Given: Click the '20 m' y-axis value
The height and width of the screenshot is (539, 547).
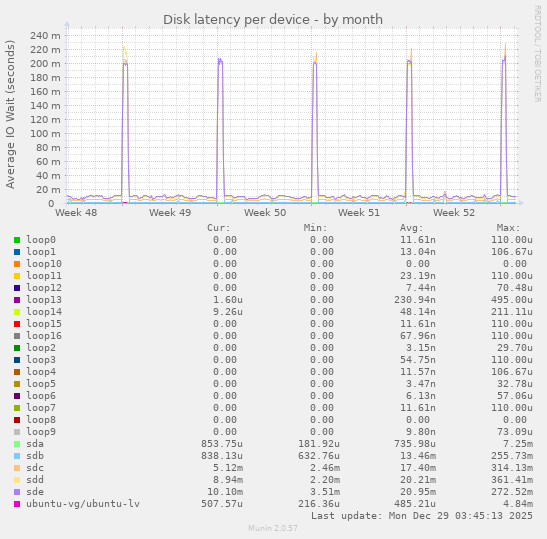Looking at the screenshot, I should point(48,190).
